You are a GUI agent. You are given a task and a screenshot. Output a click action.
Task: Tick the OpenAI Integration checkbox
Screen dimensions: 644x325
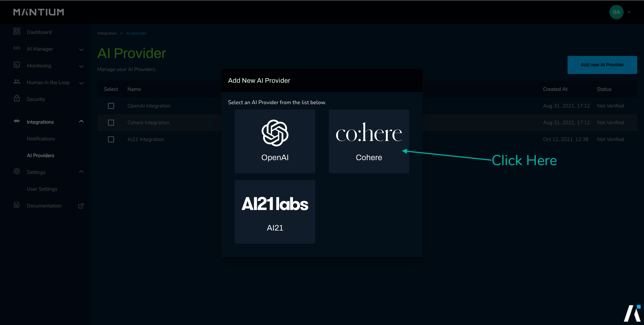pos(111,106)
